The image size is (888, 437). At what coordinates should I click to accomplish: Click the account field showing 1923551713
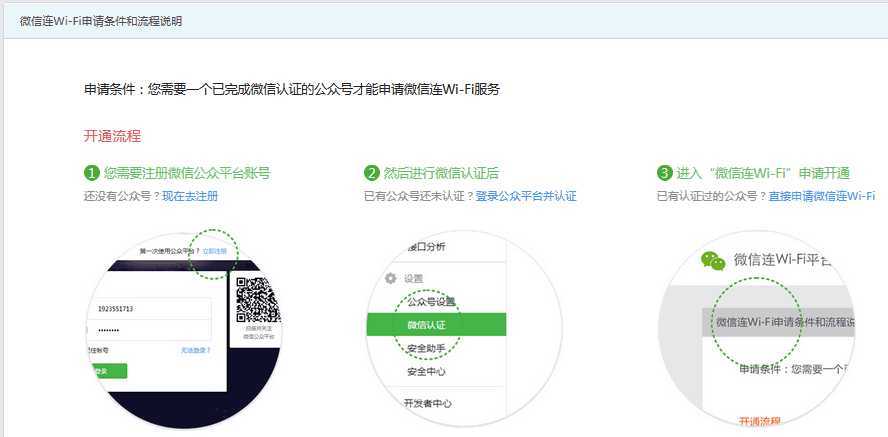(x=151, y=309)
